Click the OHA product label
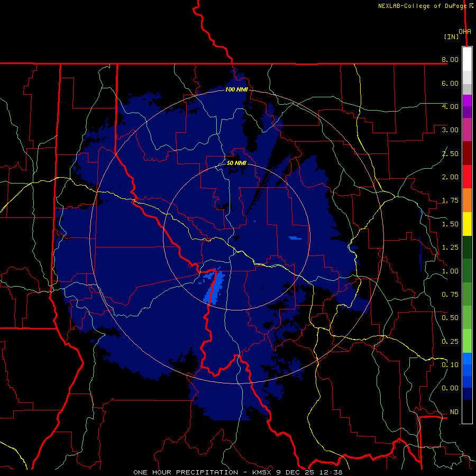Image resolution: width=476 pixels, height=476 pixels. coord(465,31)
